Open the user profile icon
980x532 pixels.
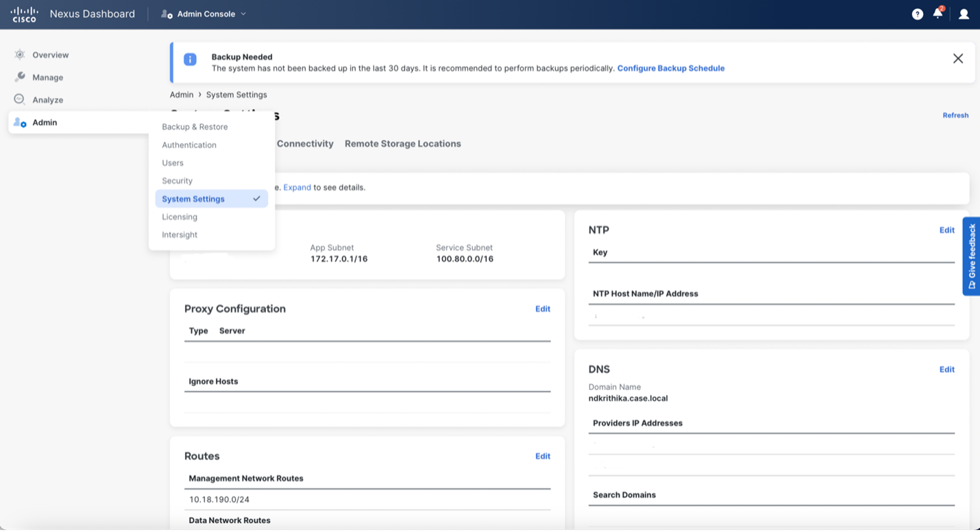coord(964,14)
